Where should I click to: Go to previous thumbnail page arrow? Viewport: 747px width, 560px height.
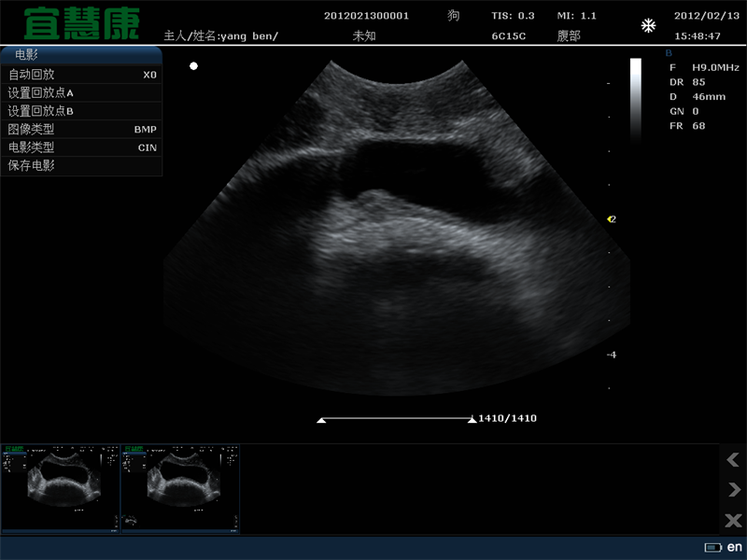pos(733,459)
